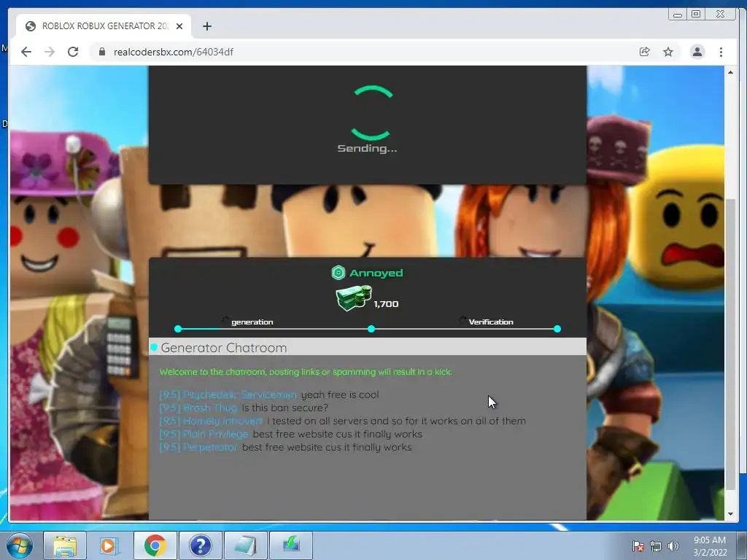747x560 pixels.
Task: Click the Chrome taskbar icon
Action: click(x=155, y=545)
